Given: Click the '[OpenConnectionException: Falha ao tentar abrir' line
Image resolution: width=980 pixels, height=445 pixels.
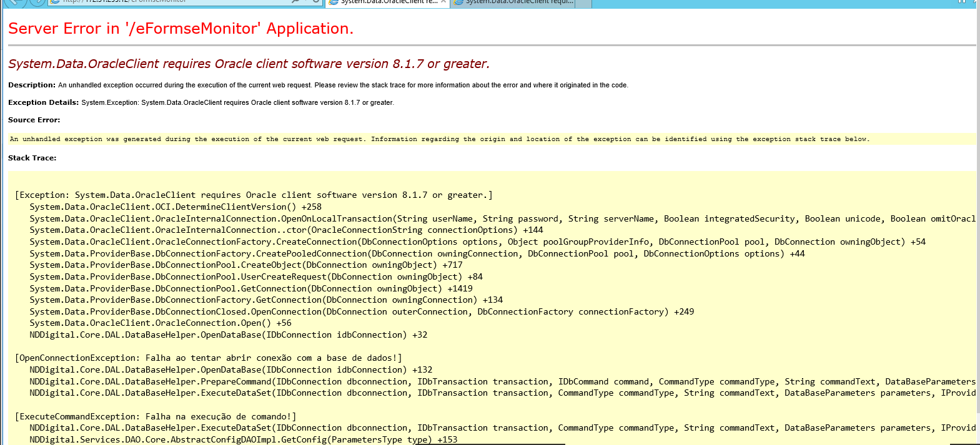Looking at the screenshot, I should (209, 358).
